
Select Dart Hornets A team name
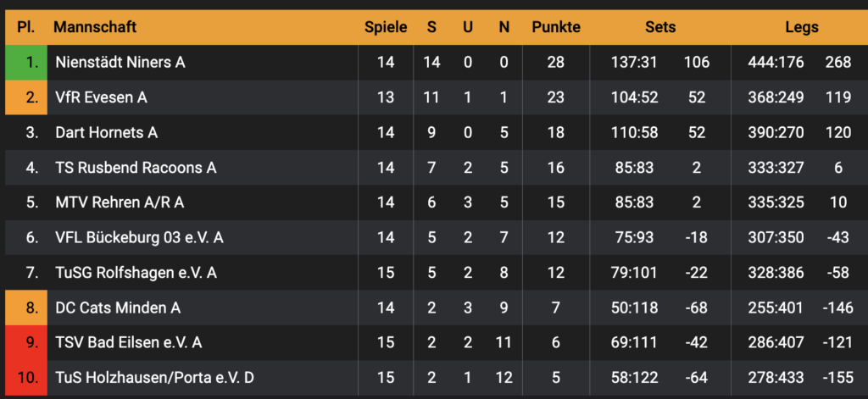[x=106, y=132]
